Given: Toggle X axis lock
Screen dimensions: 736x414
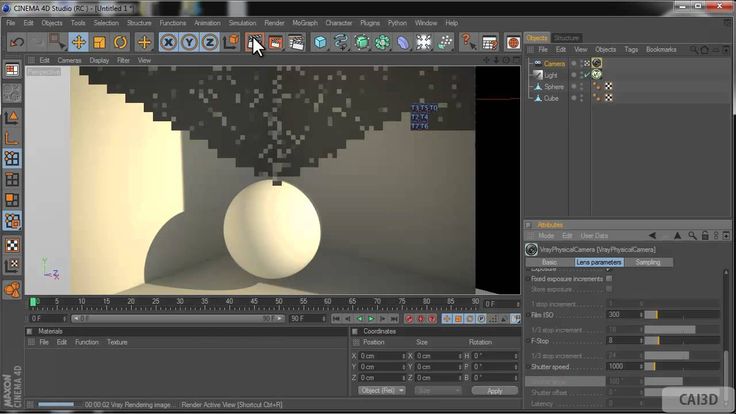Looking at the screenshot, I should pos(168,42).
